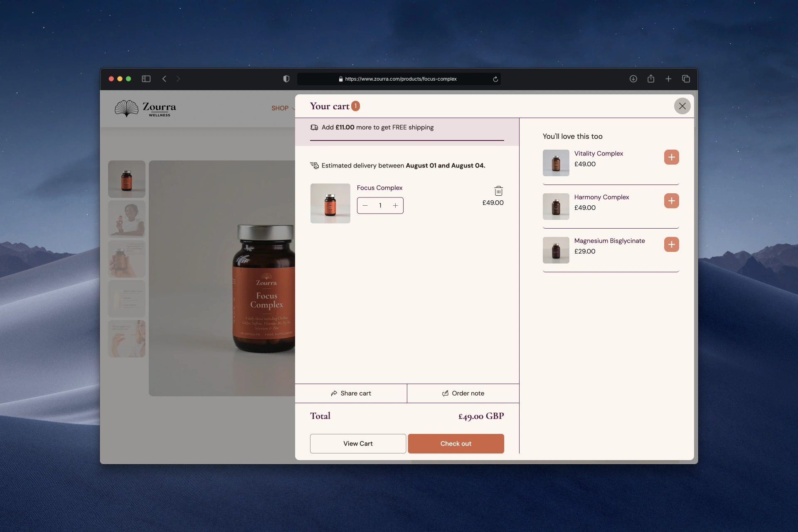Increase Focus Complex quantity with plus
The image size is (798, 532).
395,205
